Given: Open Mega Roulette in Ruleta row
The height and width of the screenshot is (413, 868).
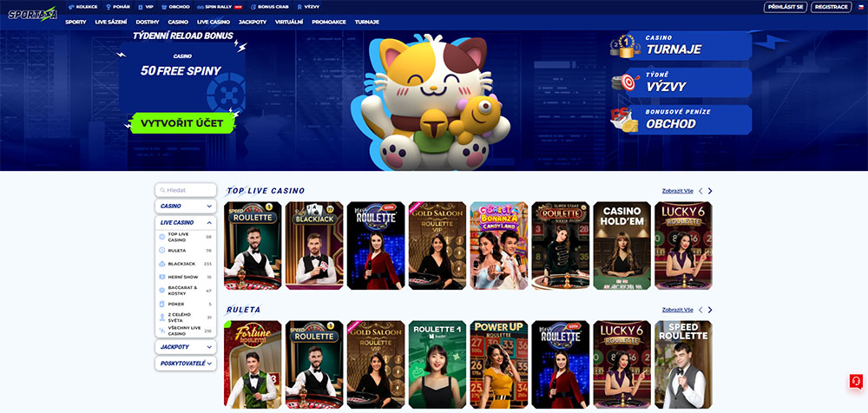Looking at the screenshot, I should tap(560, 364).
